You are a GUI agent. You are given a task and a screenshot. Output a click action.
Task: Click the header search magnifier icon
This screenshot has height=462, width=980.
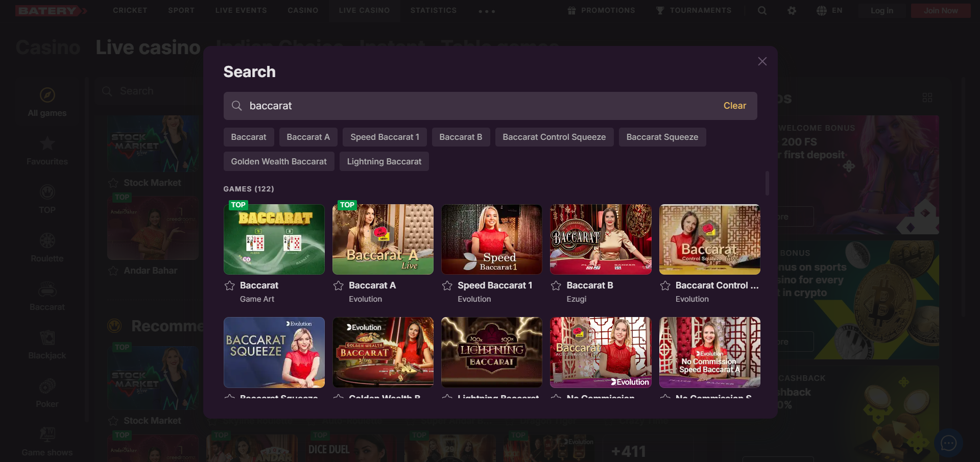pyautogui.click(x=762, y=11)
